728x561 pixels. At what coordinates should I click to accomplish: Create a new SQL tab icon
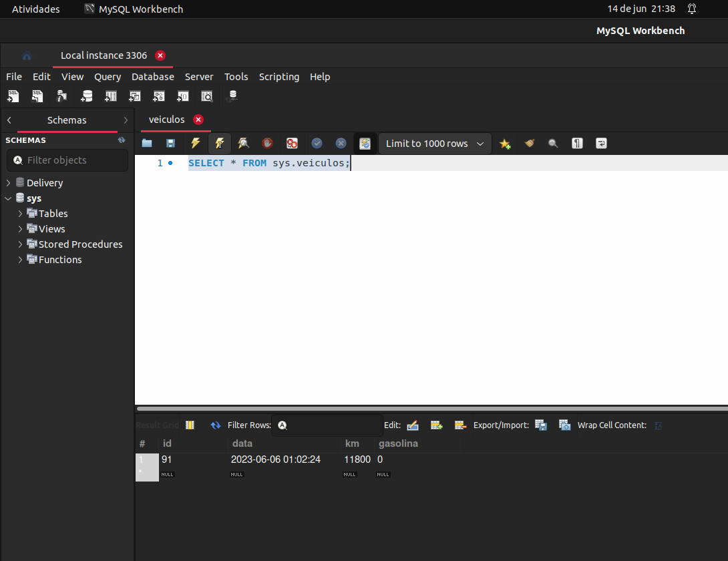[x=13, y=96]
